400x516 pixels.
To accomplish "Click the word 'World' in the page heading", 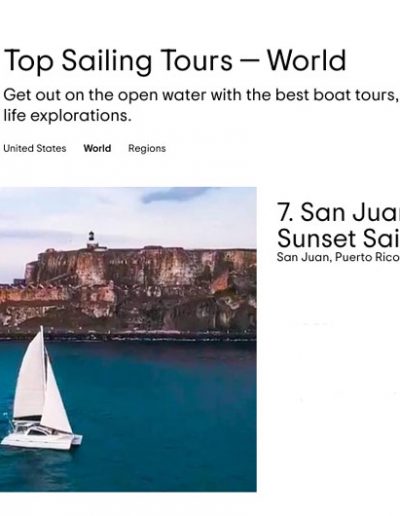I will (307, 60).
